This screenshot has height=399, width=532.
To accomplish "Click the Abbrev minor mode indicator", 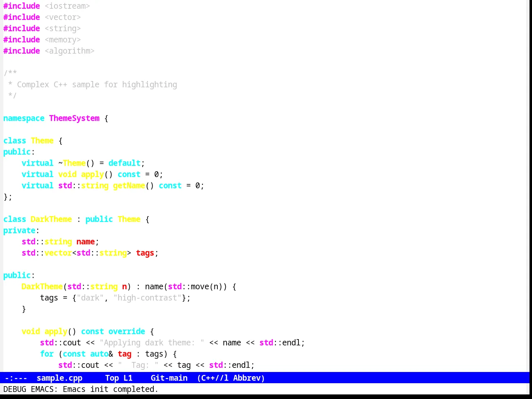I will [249, 378].
